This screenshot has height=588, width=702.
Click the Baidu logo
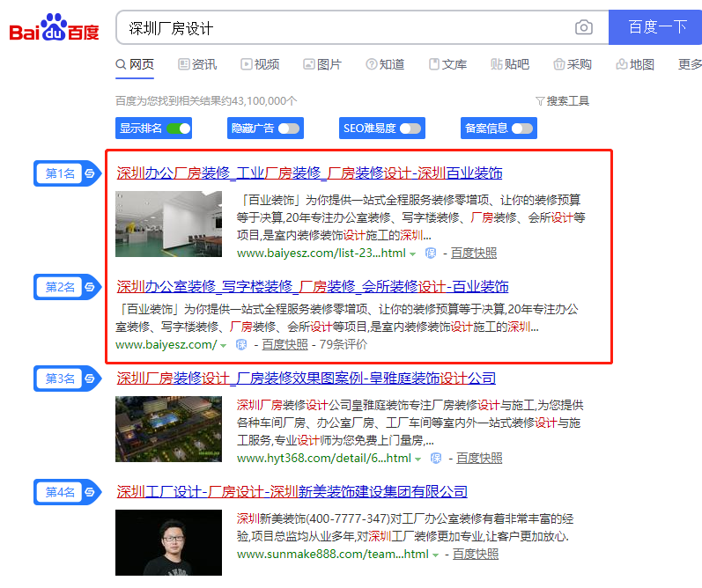tap(55, 28)
